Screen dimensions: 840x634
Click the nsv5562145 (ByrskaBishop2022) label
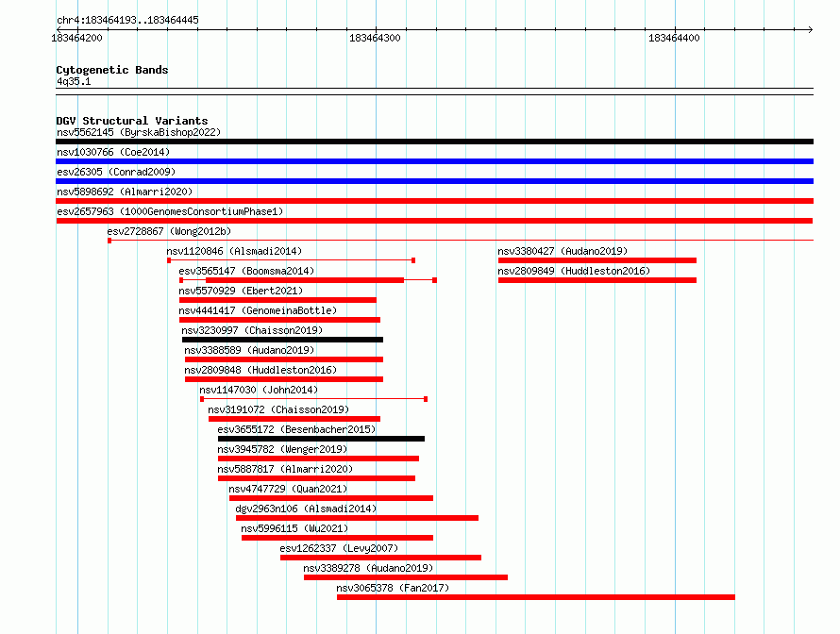point(139,132)
